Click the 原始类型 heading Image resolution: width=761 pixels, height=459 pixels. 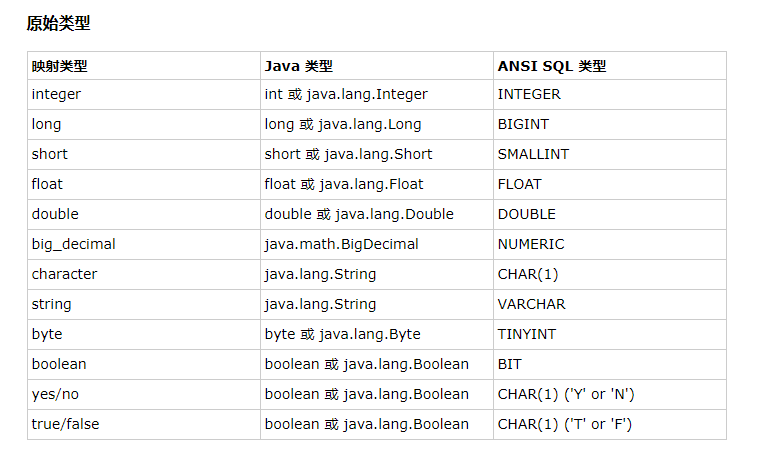[x=59, y=22]
